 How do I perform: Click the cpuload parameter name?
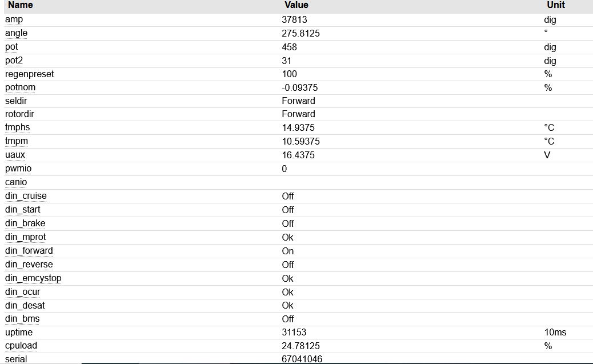pyautogui.click(x=21, y=346)
